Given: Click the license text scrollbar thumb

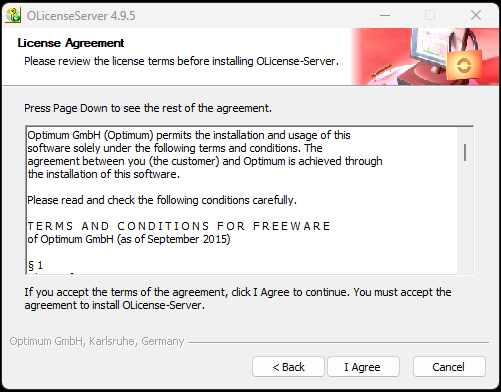Looking at the screenshot, I should click(465, 153).
